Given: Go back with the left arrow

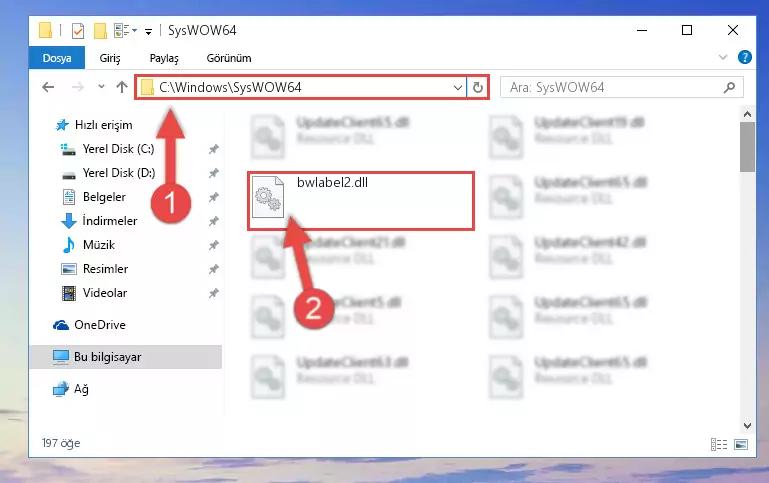Looking at the screenshot, I should pos(48,87).
